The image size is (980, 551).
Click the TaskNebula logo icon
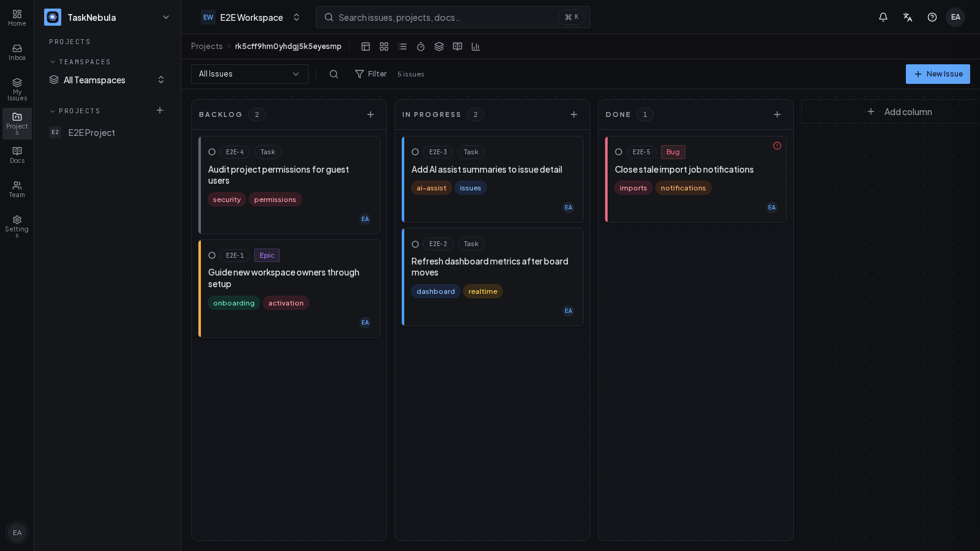[x=53, y=17]
